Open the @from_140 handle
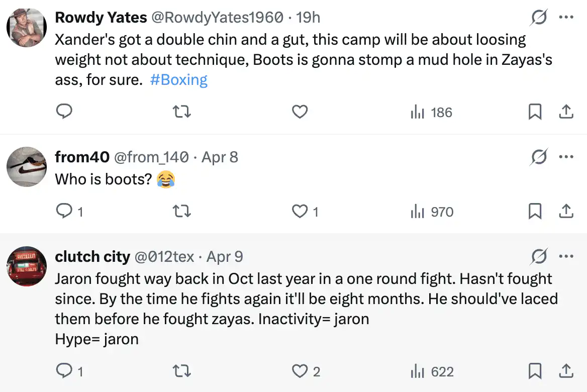The height and width of the screenshot is (392, 587). (151, 157)
